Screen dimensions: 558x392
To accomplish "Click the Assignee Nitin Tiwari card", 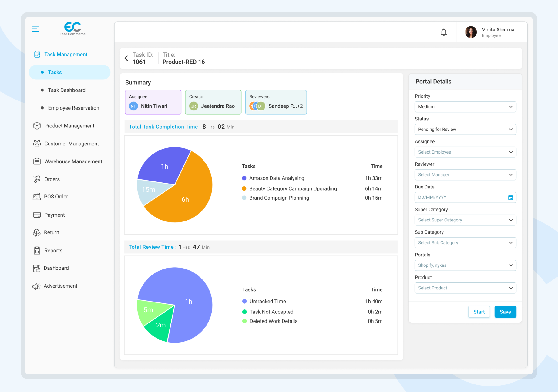I will (153, 102).
